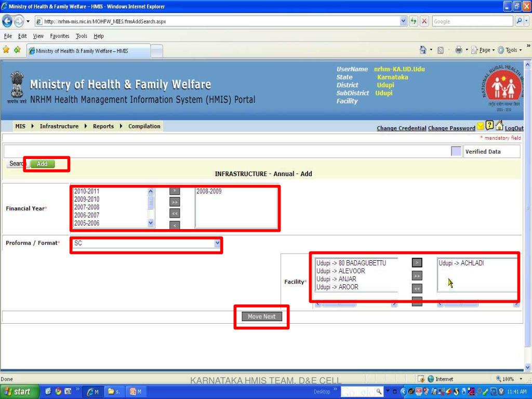Add selected facility using the > button

pos(417,262)
